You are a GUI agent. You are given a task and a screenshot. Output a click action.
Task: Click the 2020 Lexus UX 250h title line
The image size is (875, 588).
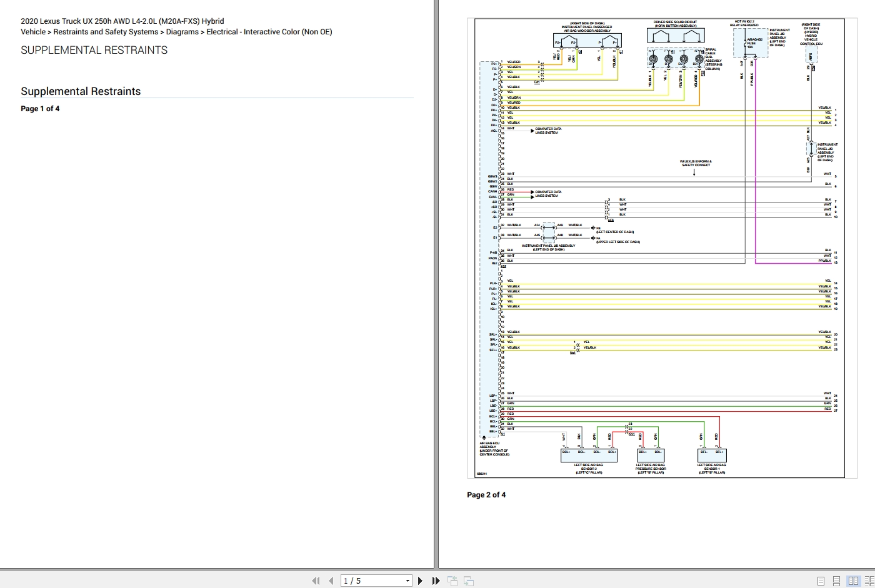[122, 21]
